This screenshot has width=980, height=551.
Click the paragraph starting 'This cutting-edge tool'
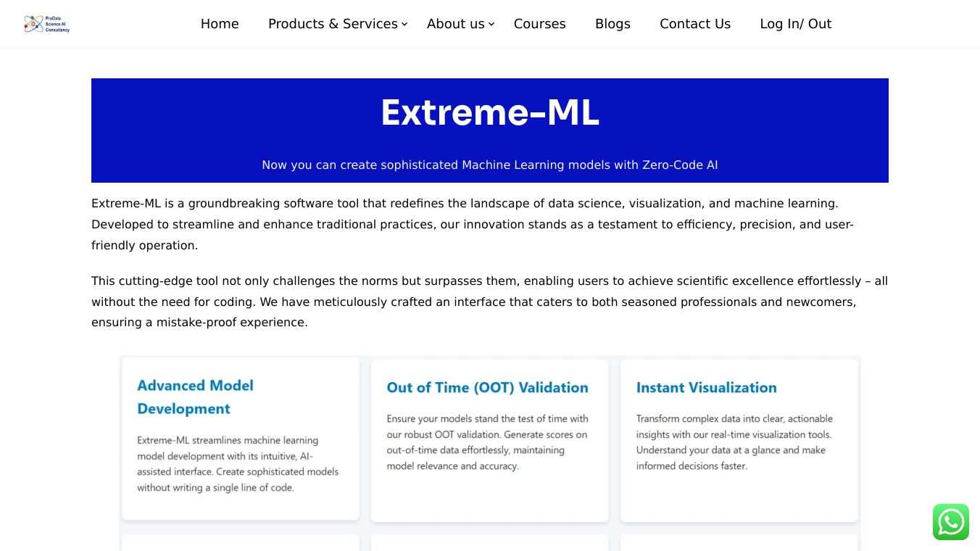[490, 302]
